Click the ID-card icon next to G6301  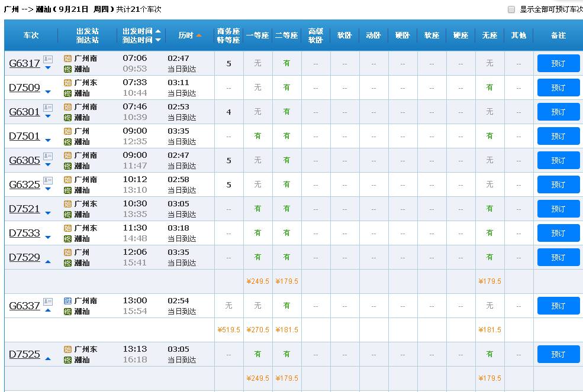48,108
